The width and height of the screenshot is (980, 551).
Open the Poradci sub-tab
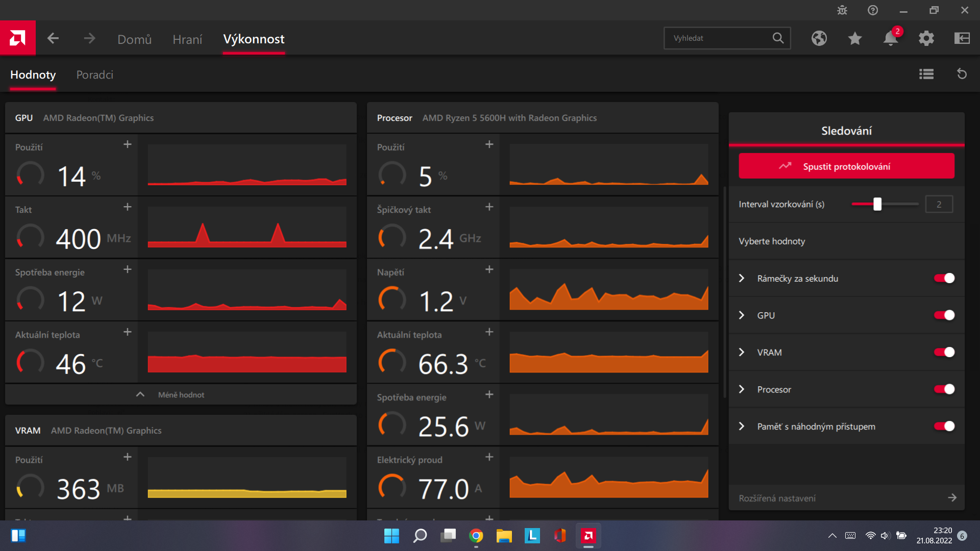94,75
